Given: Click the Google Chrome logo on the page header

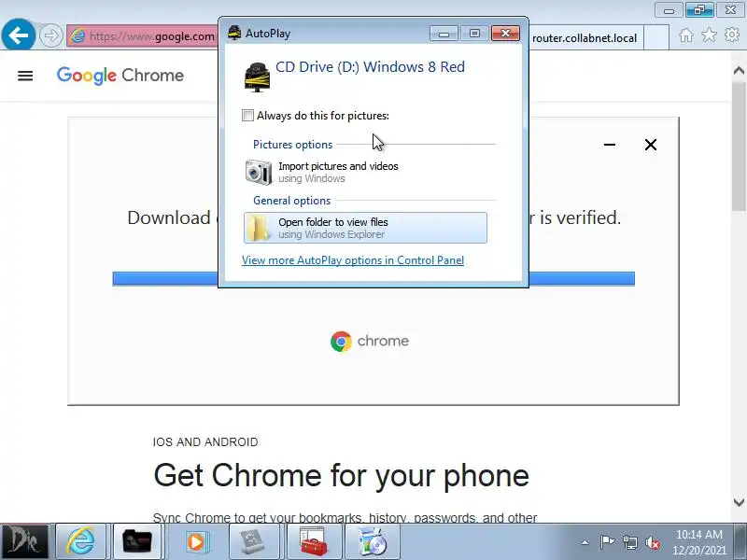Looking at the screenshot, I should pyautogui.click(x=120, y=76).
